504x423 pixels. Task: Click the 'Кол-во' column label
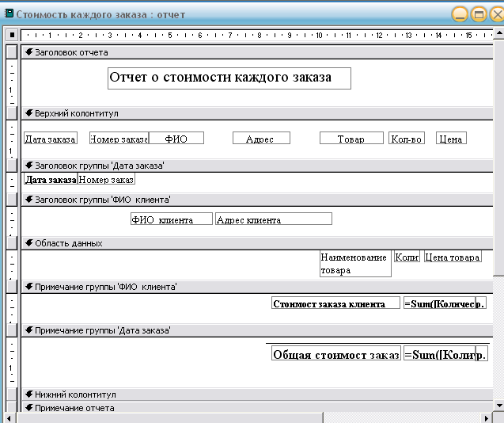coord(406,139)
